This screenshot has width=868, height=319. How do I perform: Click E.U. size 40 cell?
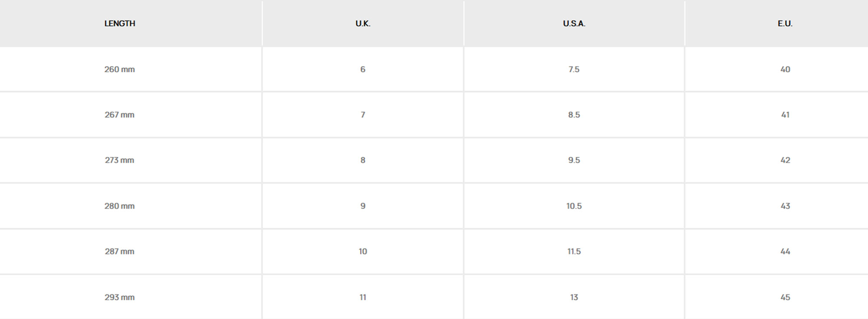pyautogui.click(x=785, y=69)
